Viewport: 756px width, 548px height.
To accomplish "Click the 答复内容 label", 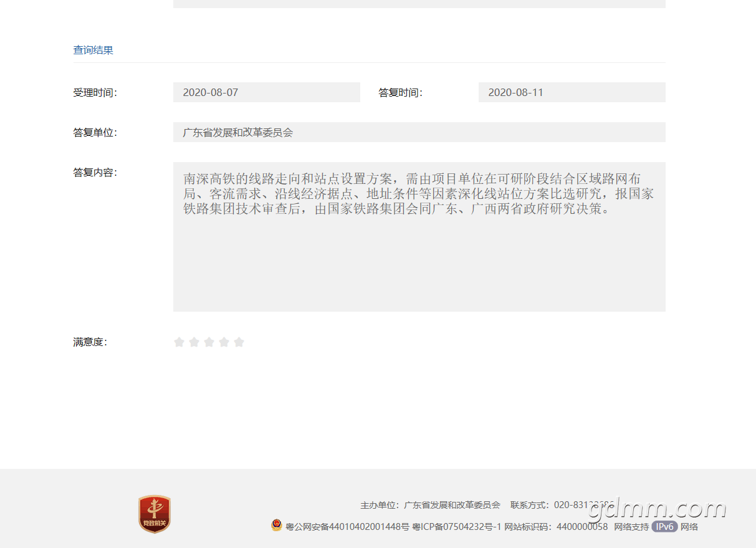I will coord(95,173).
